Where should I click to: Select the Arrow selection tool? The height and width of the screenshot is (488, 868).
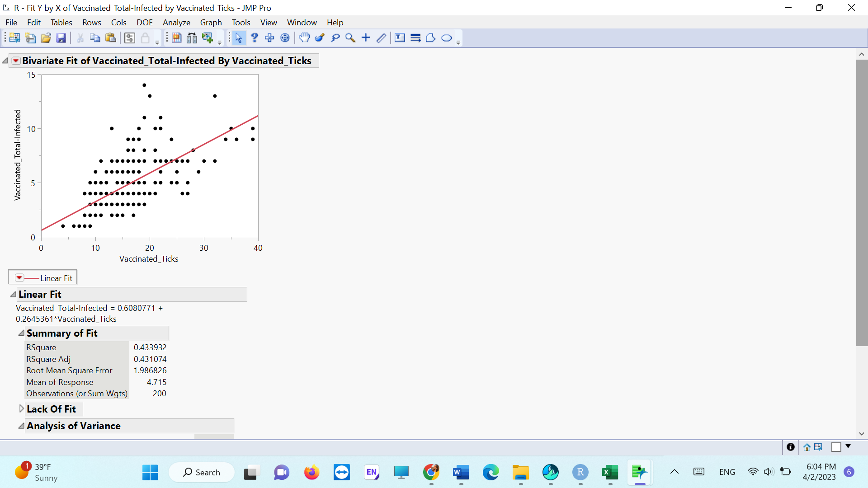(x=238, y=38)
